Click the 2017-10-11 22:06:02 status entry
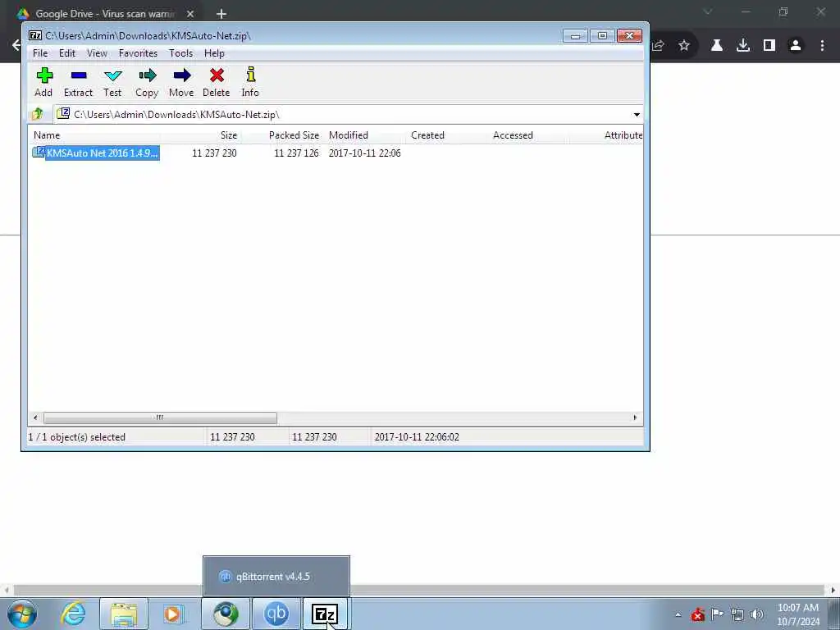The image size is (840, 630). pos(417,437)
